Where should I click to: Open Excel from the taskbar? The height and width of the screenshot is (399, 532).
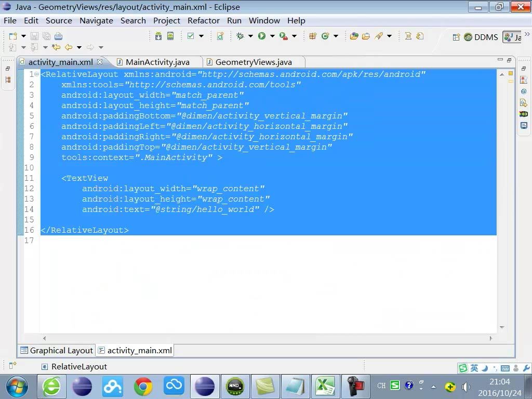(x=325, y=387)
